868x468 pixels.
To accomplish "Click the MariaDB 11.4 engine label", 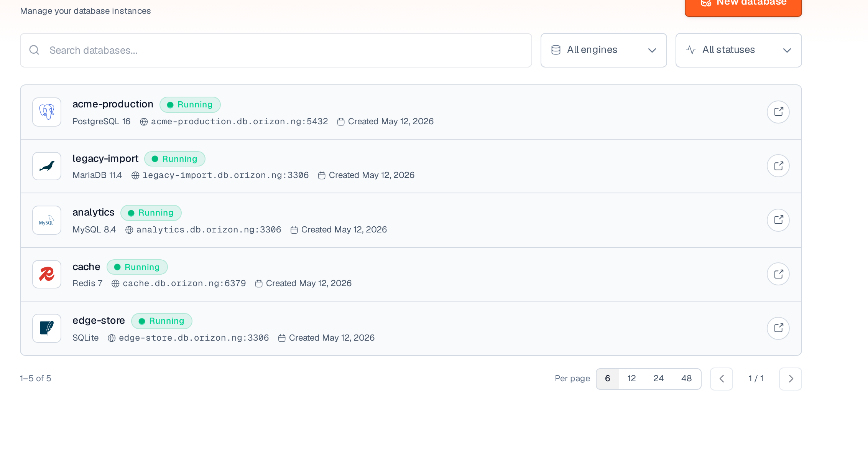I will 97,175.
